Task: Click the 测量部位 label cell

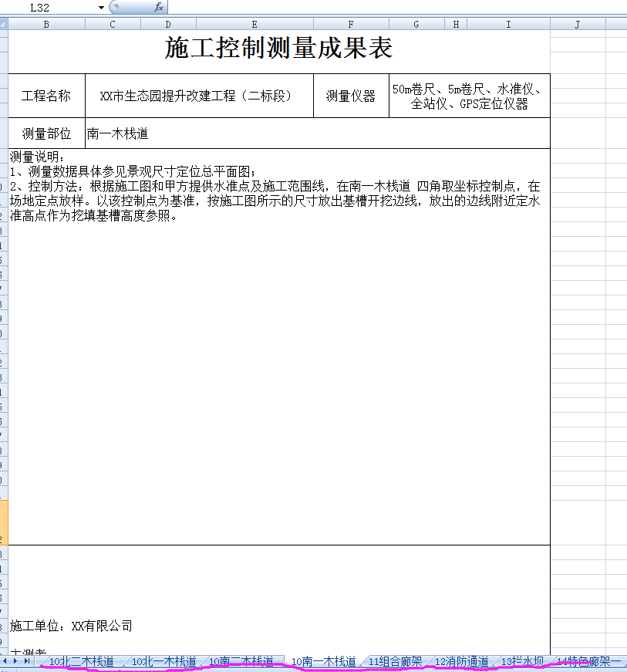Action: pos(46,133)
